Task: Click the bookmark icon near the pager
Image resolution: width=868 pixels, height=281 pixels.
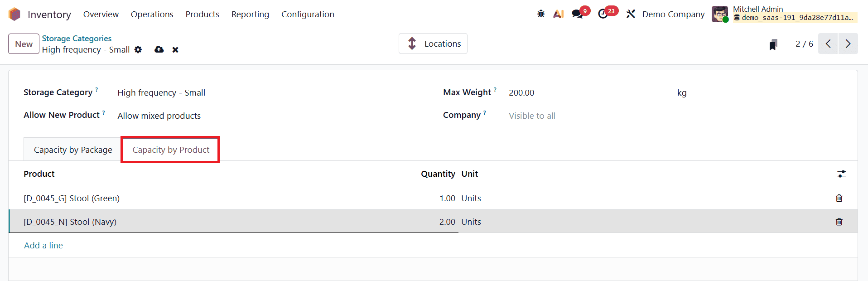Action: [x=773, y=44]
